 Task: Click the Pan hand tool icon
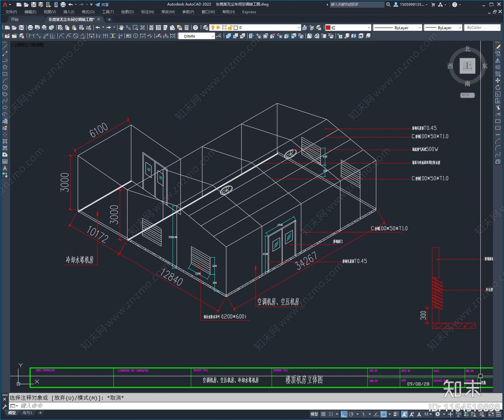click(x=121, y=28)
